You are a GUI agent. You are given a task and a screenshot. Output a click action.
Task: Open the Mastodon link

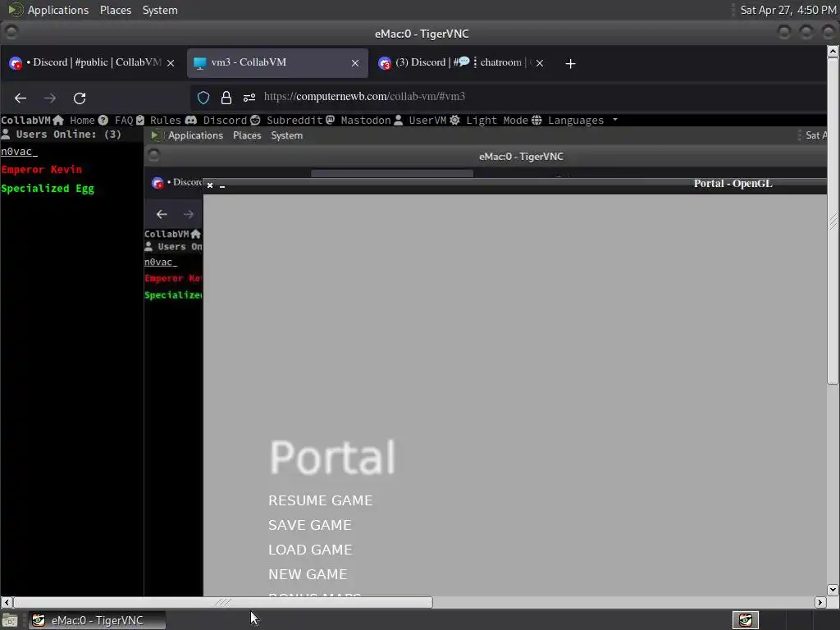tap(358, 120)
